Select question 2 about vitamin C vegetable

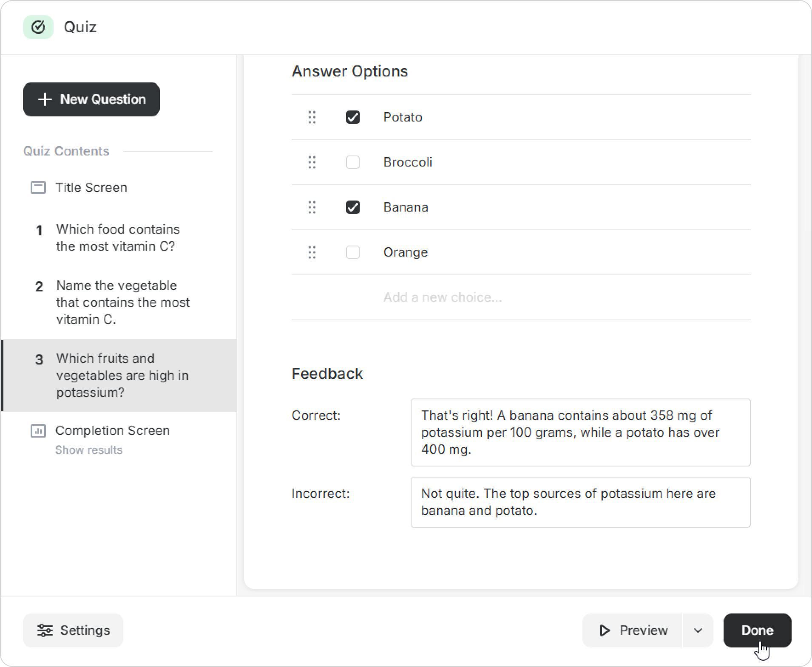119,302
